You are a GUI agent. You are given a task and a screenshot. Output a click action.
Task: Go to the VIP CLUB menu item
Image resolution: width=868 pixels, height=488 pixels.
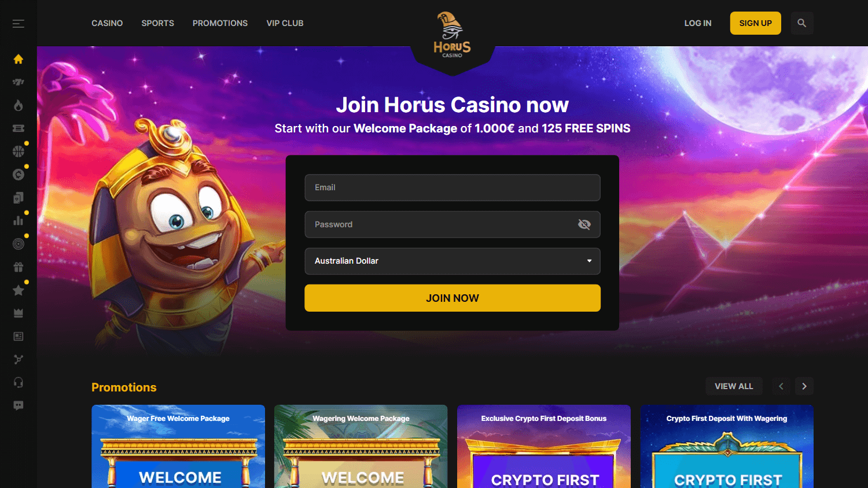pos(285,23)
